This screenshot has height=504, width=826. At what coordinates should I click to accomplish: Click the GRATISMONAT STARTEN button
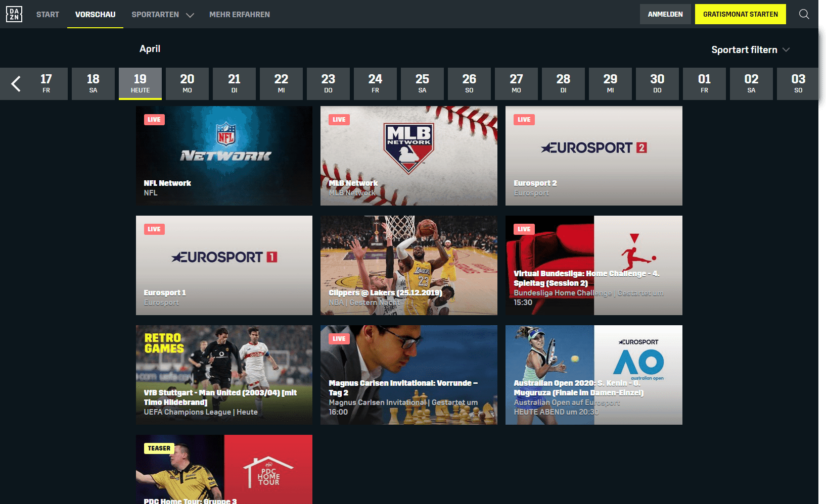(741, 14)
